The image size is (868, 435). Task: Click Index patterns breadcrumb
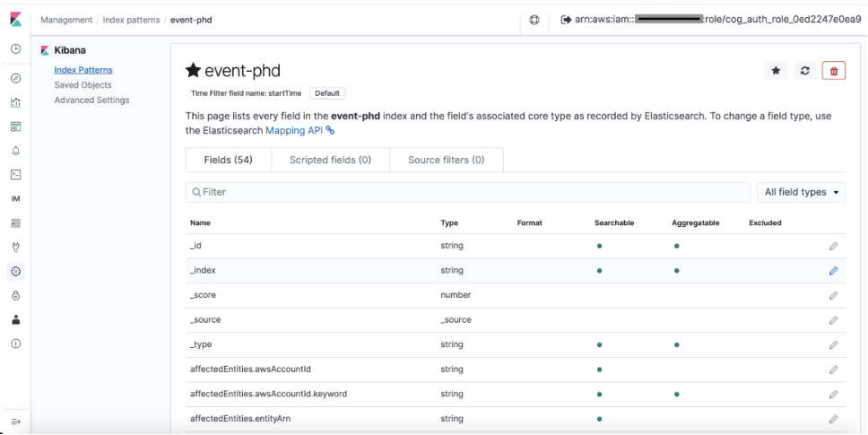click(131, 20)
